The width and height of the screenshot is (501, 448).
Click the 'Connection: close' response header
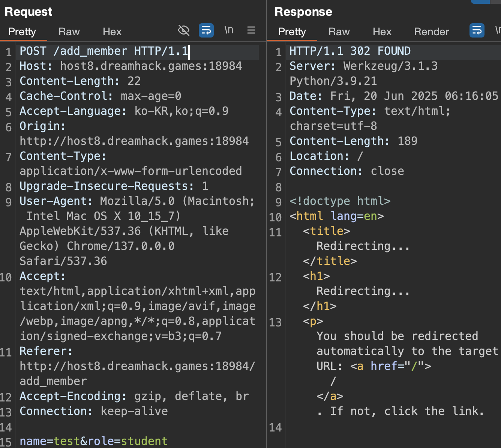(x=347, y=171)
